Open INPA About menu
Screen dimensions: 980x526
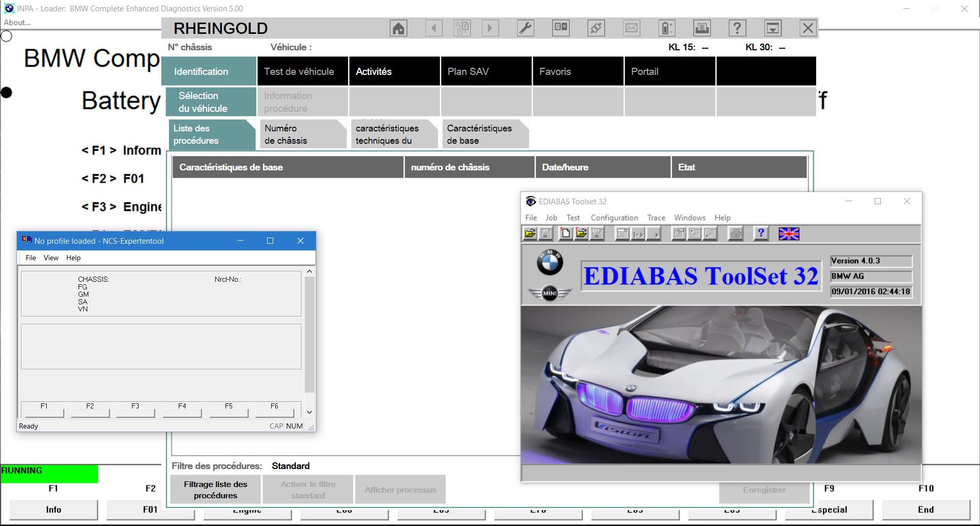[17, 23]
